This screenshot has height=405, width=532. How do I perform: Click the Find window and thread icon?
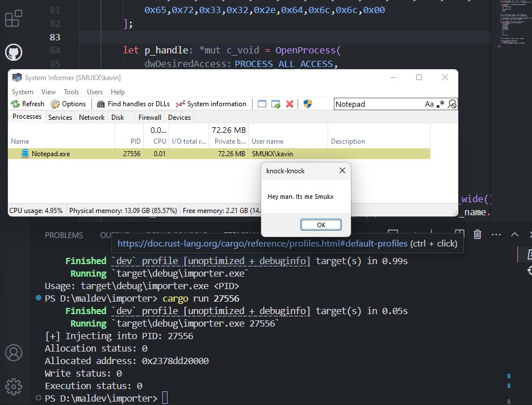[x=276, y=104]
